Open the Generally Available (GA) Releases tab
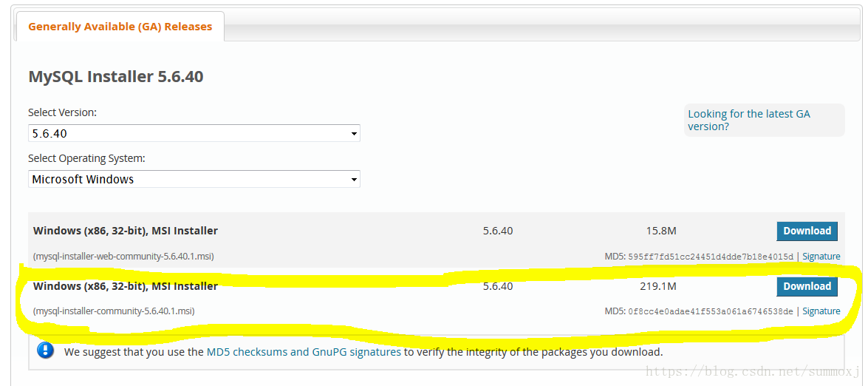This screenshot has height=386, width=868. [120, 27]
